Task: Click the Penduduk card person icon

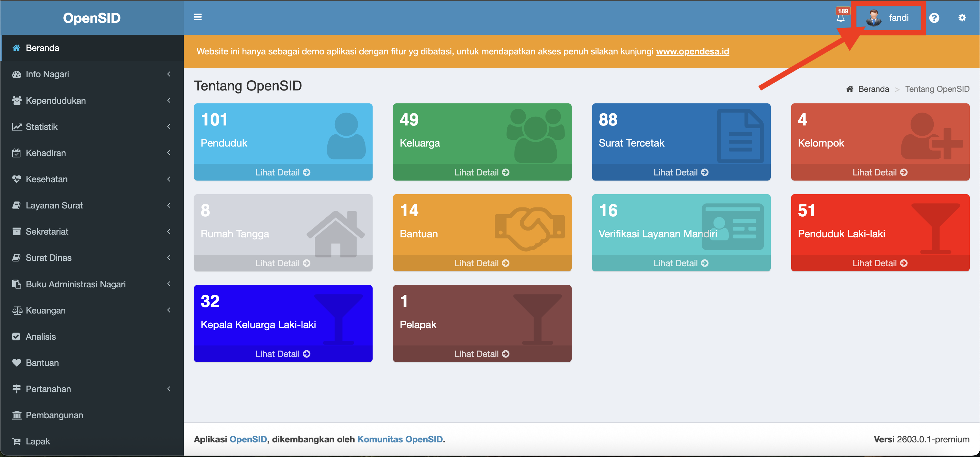Action: pyautogui.click(x=346, y=136)
